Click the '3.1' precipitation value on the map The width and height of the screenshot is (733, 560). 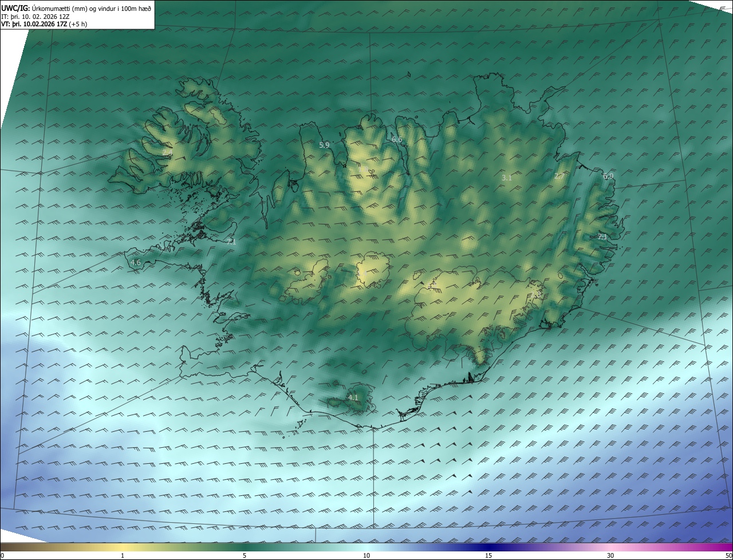click(507, 178)
